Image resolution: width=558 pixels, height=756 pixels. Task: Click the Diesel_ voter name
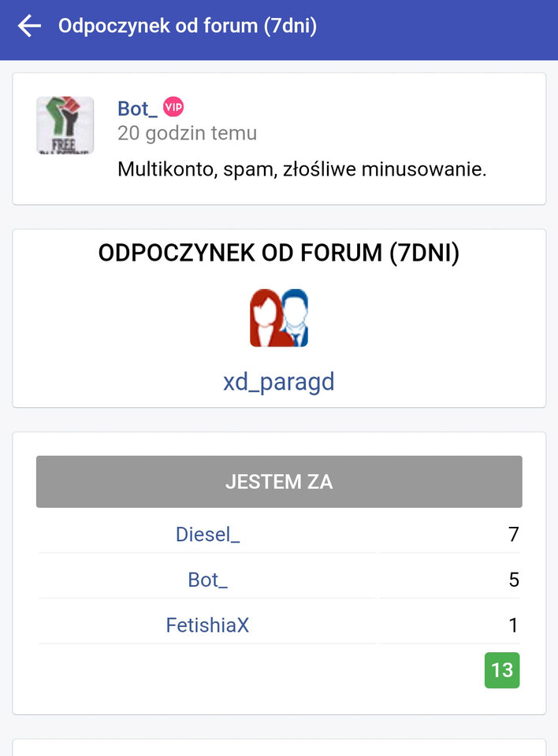[207, 534]
